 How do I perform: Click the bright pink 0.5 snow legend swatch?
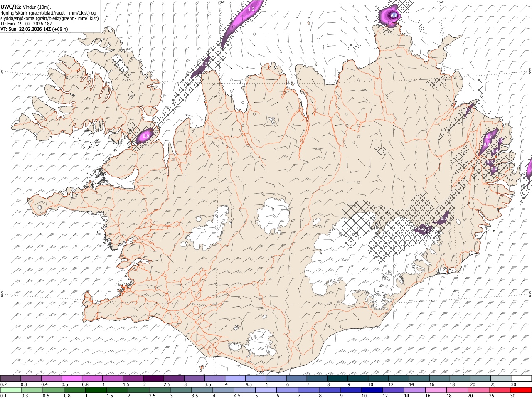tap(72, 379)
